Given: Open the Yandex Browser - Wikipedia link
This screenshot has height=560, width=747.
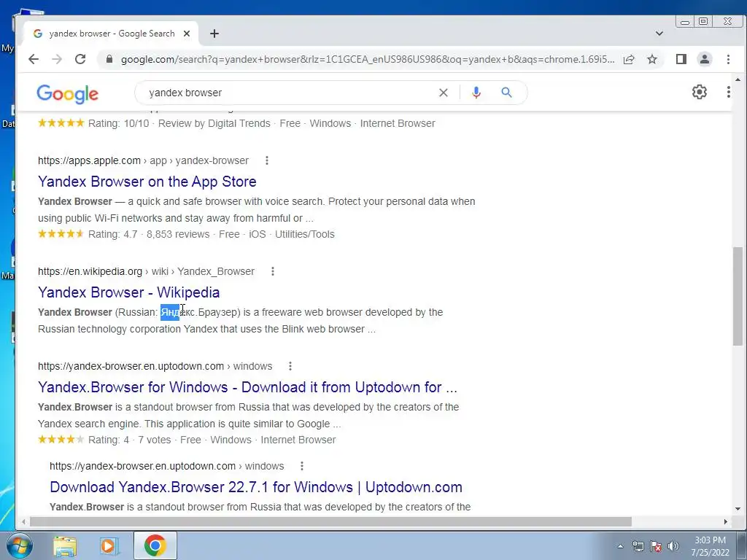Looking at the screenshot, I should tap(128, 292).
